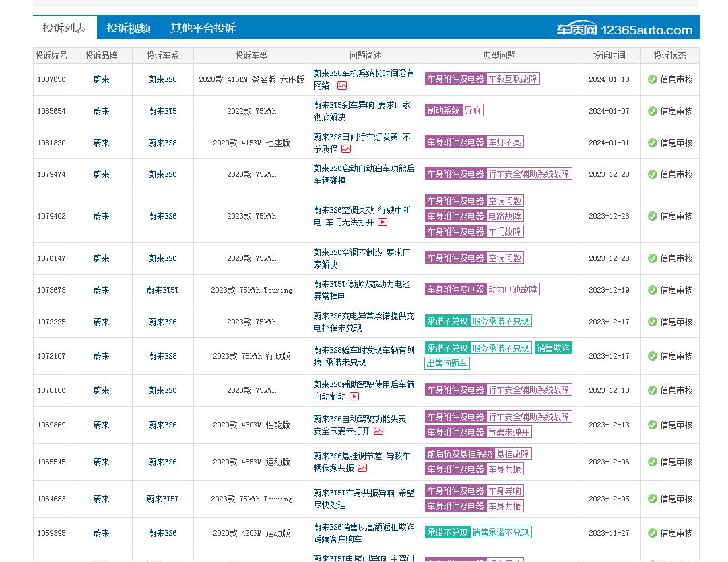Click green status check for complaint 1081820
The height and width of the screenshot is (562, 728).
coord(653,143)
